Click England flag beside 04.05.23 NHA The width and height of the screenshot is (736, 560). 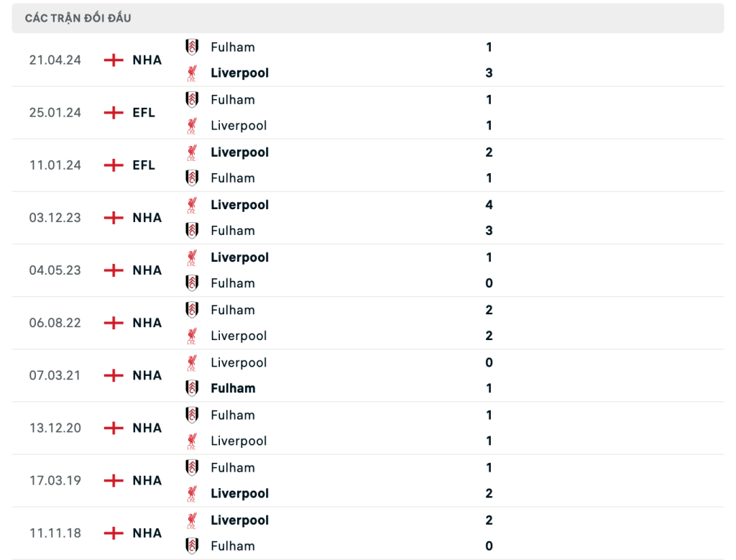(114, 270)
